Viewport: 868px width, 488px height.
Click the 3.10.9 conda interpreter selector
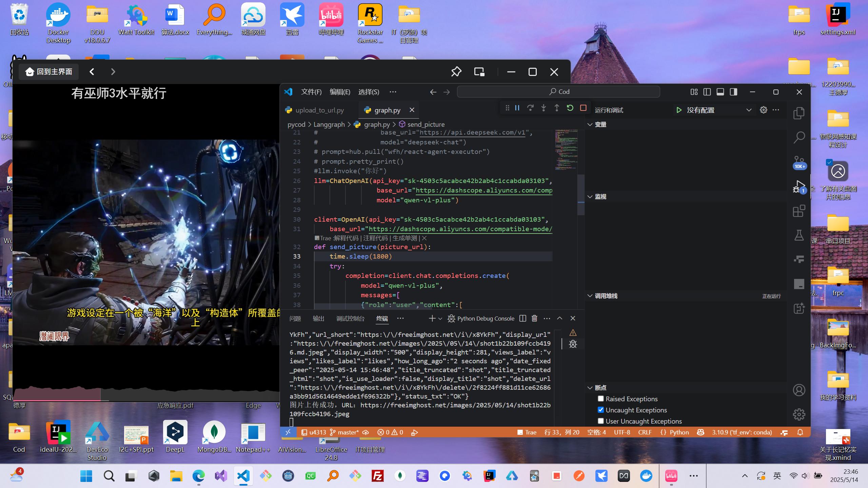(x=742, y=432)
